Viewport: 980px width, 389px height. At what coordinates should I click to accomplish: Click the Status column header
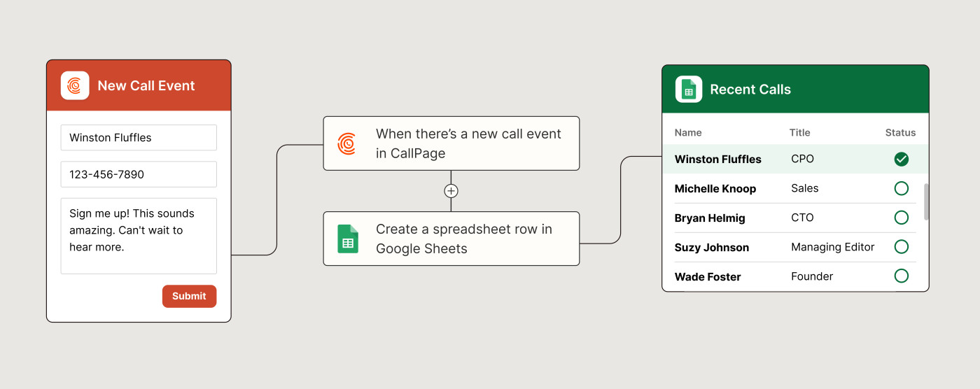[x=900, y=132]
